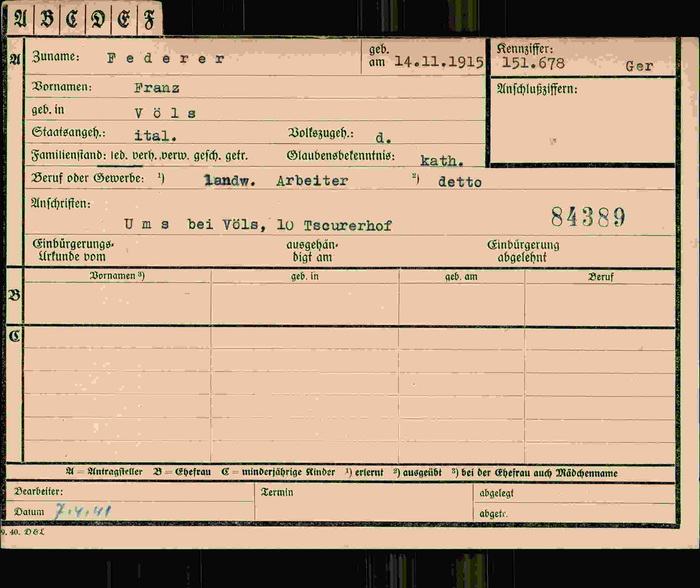700x588 pixels.
Task: Click the "geb. am" label beside birth date
Action: coord(379,56)
